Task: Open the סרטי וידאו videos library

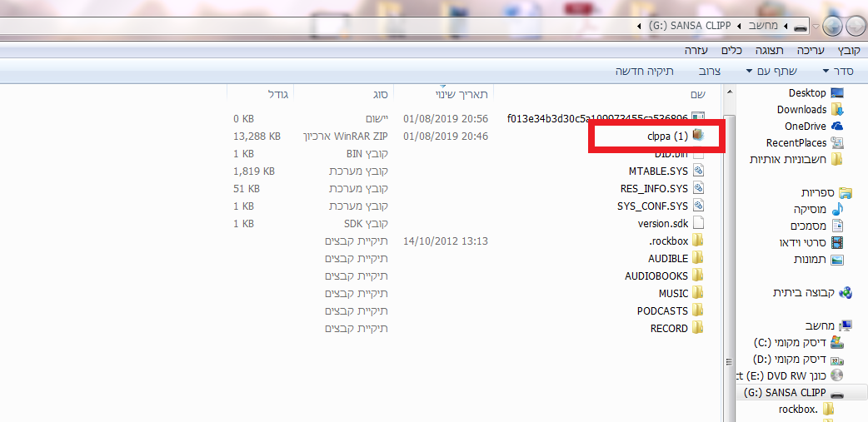Action: click(811, 242)
